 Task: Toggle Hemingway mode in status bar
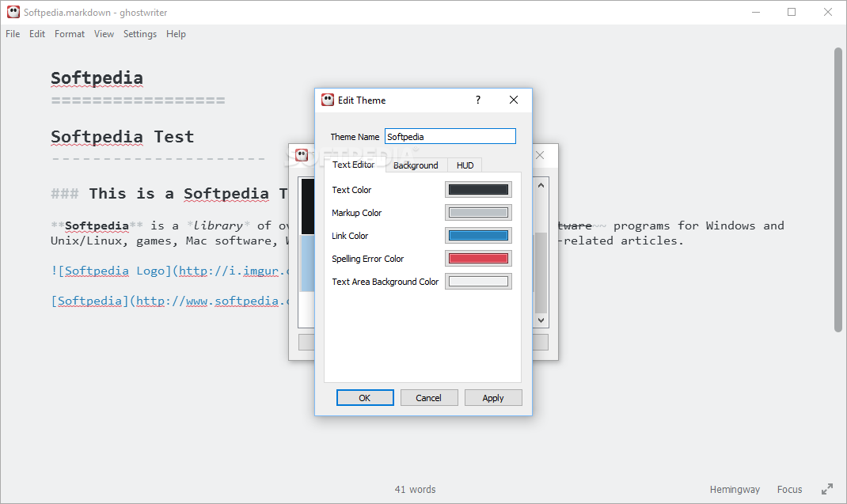[735, 490]
